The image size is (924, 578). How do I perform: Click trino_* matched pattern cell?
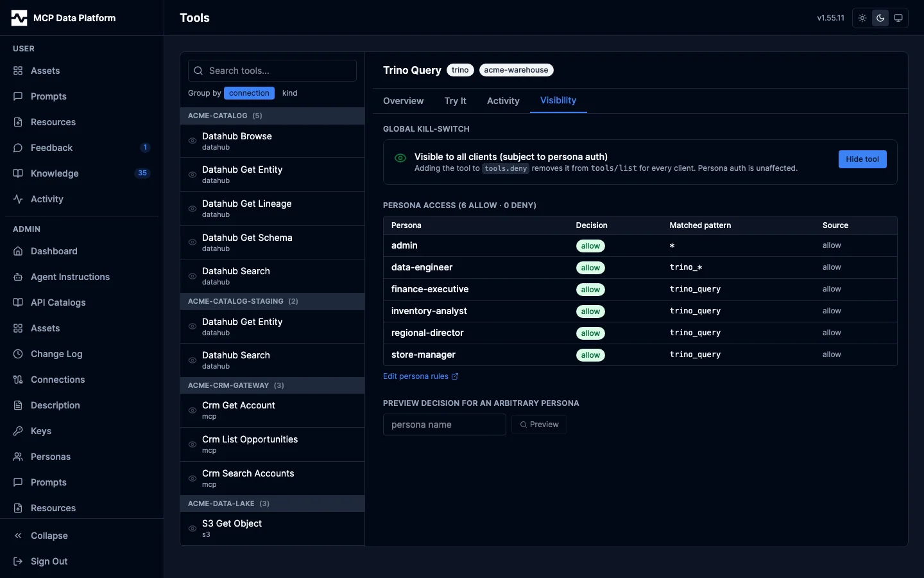[x=686, y=267]
